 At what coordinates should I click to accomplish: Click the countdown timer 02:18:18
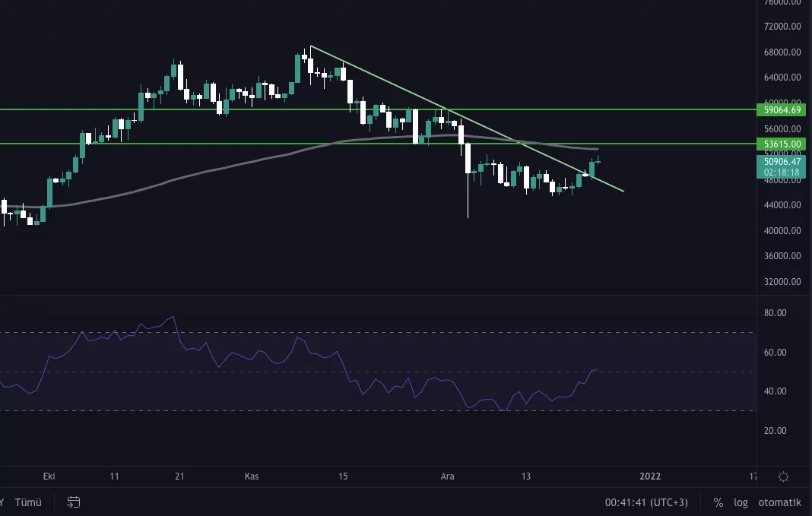point(782,173)
